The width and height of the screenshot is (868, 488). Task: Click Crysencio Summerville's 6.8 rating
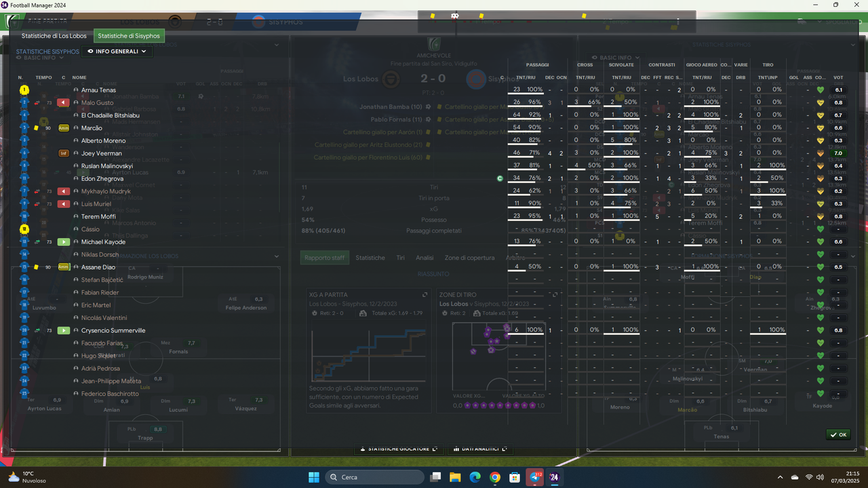point(839,331)
